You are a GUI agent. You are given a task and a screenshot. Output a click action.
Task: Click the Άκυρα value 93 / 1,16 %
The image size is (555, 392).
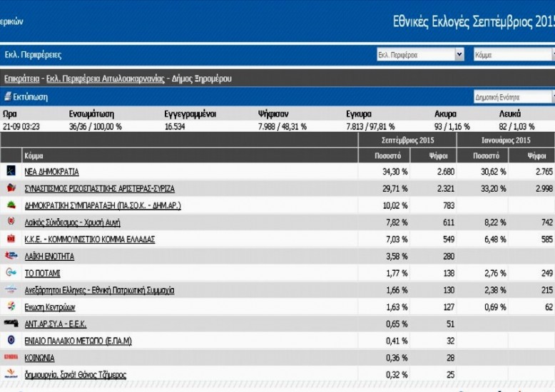[x=452, y=127]
